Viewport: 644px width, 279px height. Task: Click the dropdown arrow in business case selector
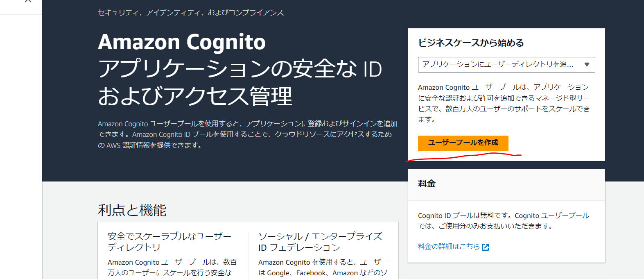click(587, 65)
